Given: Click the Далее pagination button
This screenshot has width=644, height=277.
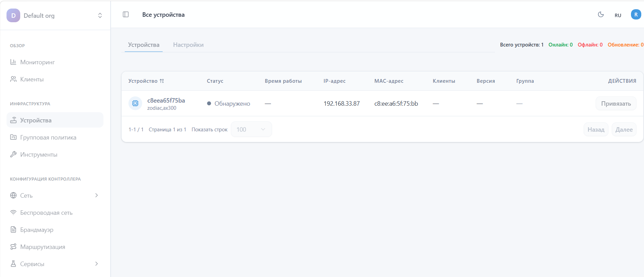Looking at the screenshot, I should click(624, 130).
